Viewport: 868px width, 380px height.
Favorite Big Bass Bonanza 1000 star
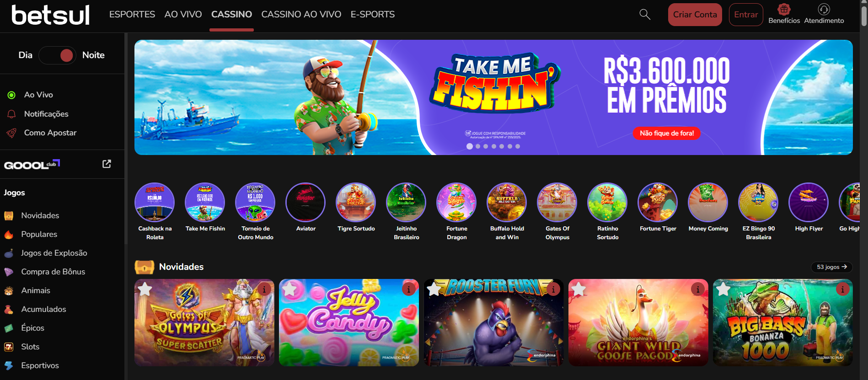pos(723,289)
